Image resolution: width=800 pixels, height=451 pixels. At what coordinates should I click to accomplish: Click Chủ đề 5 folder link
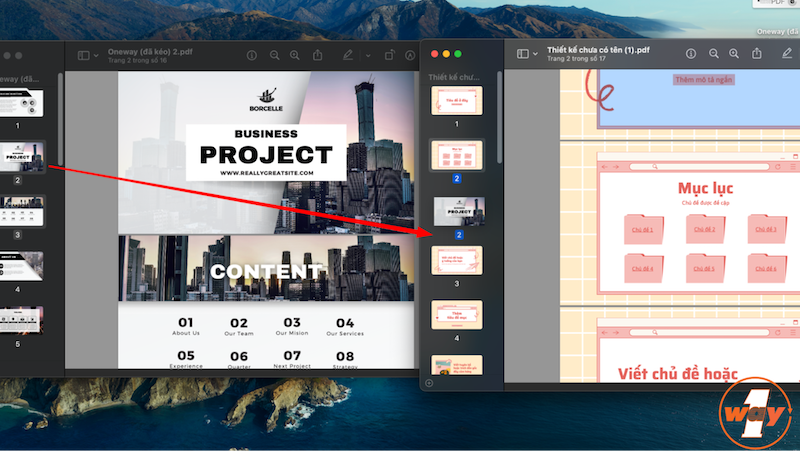pos(705,268)
